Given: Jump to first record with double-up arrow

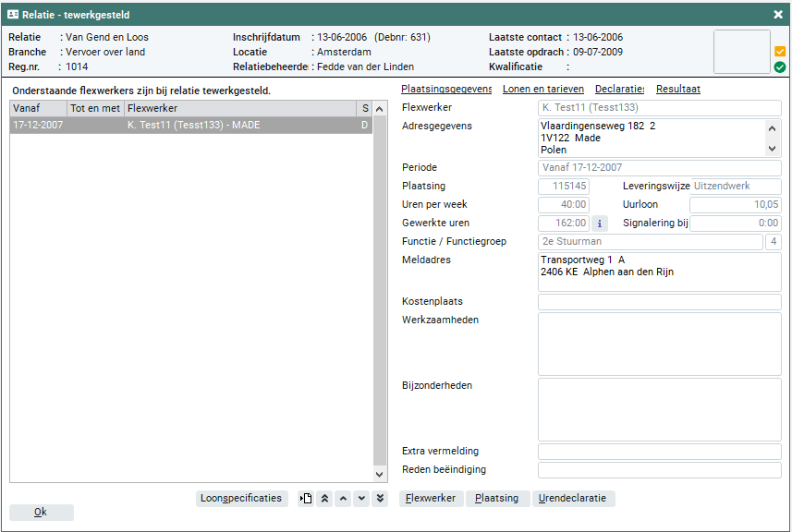Looking at the screenshot, I should coord(324,499).
